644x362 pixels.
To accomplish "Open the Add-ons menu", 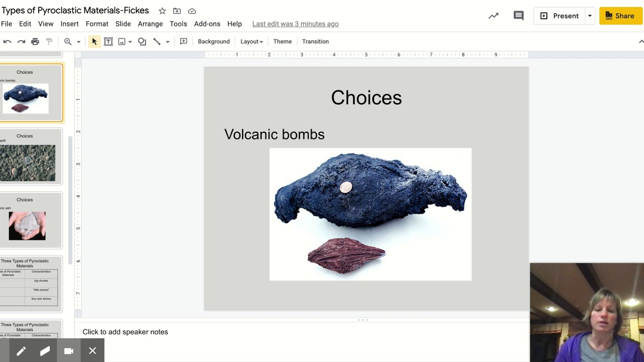I will coord(207,24).
